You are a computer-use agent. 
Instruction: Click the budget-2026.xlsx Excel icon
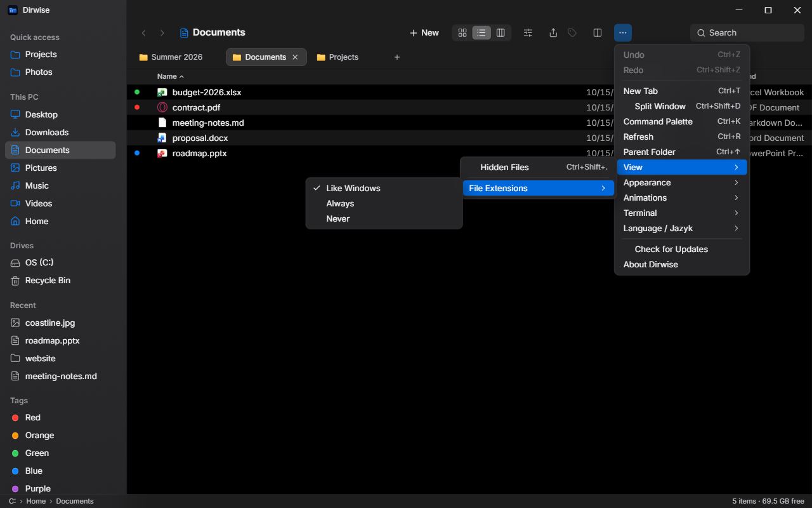162,92
